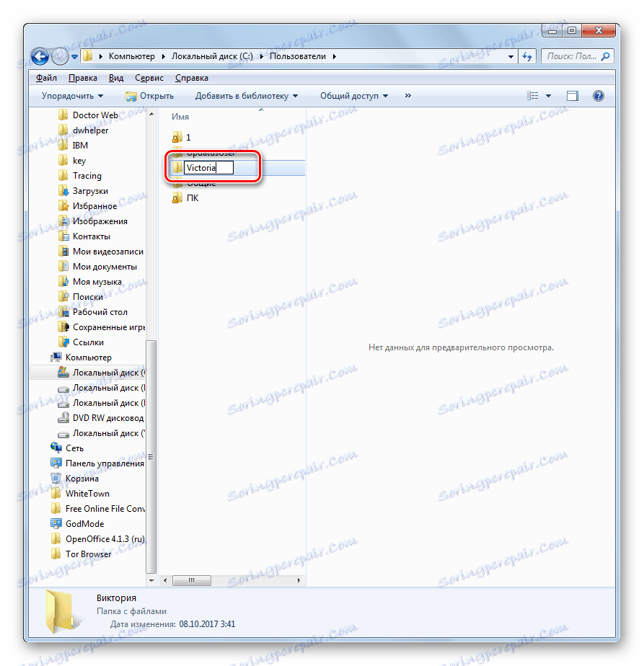Click the highlighted Локальный диск C icon
Screen dimensions: 644x666
63,373
